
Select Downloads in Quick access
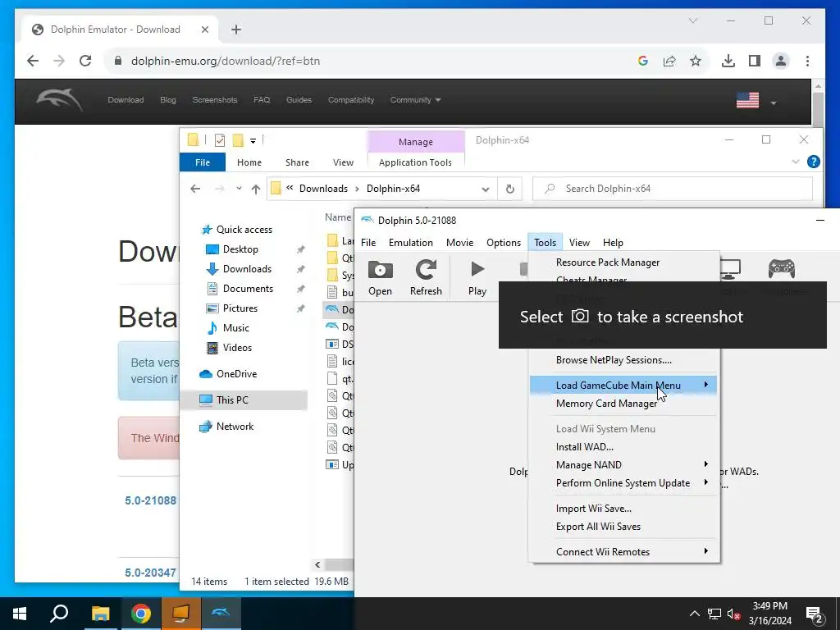click(x=247, y=269)
